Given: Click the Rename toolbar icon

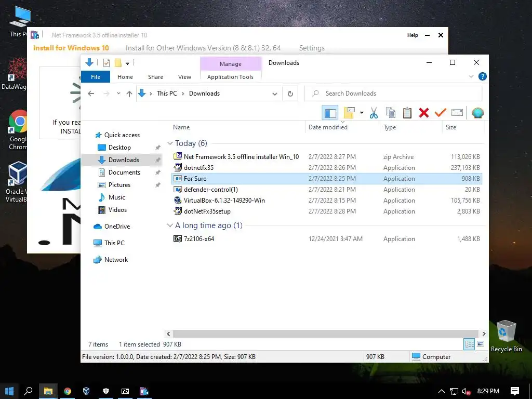Looking at the screenshot, I should (x=457, y=112).
